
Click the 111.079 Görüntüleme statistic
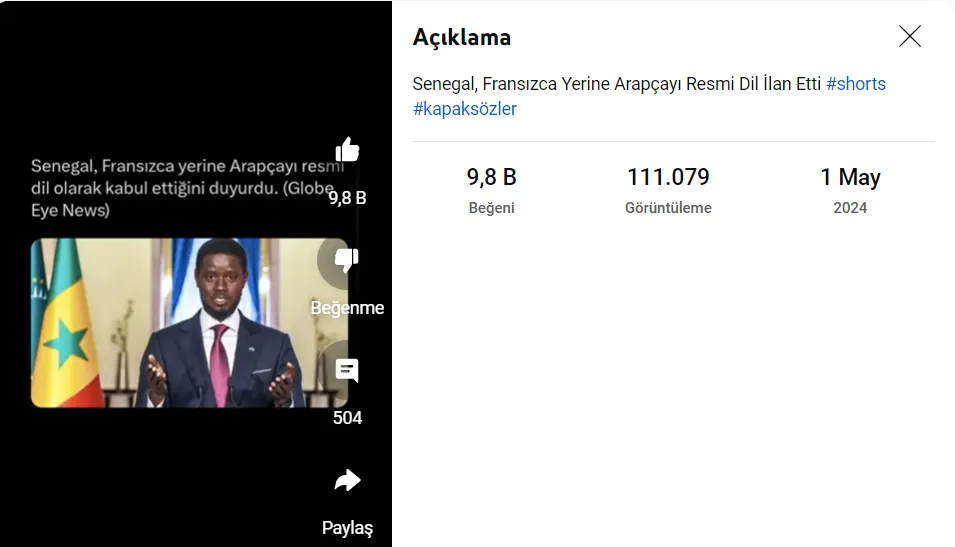coord(668,189)
